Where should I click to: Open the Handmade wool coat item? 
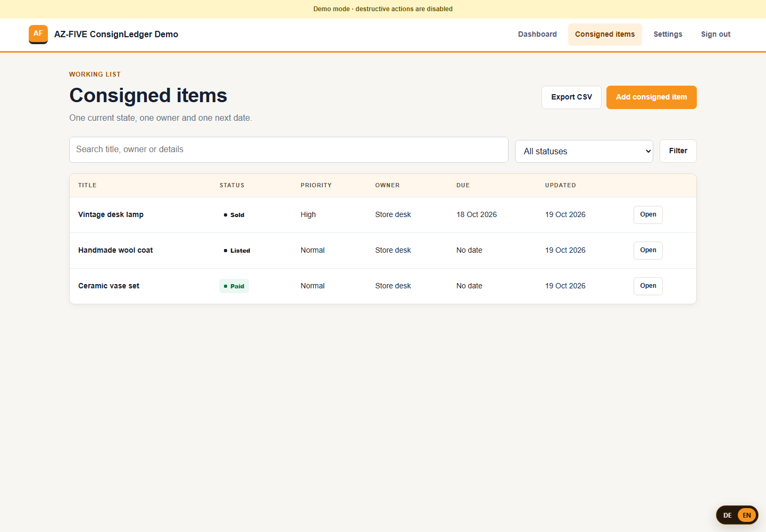click(648, 250)
